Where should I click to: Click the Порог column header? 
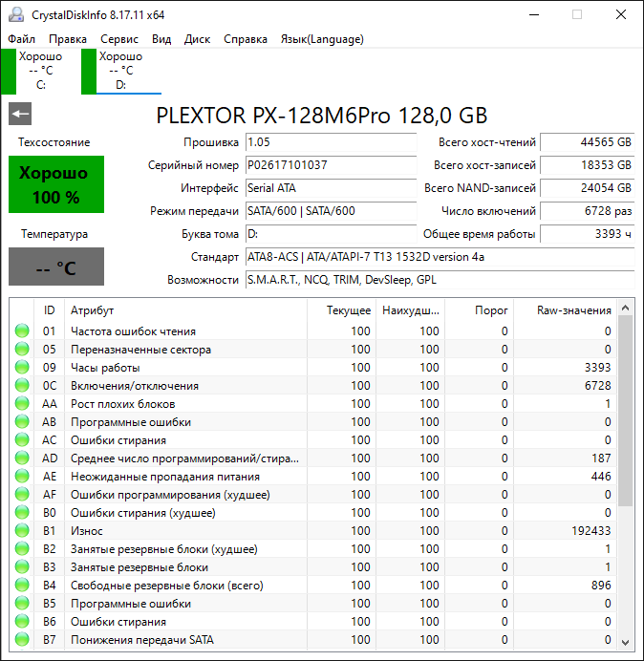point(479,310)
